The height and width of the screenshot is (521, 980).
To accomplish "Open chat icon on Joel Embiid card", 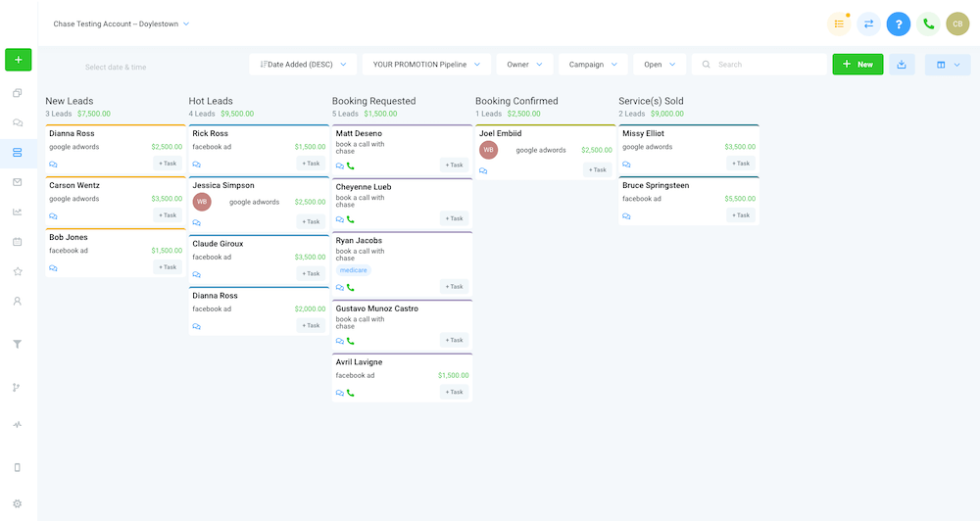I will click(483, 170).
